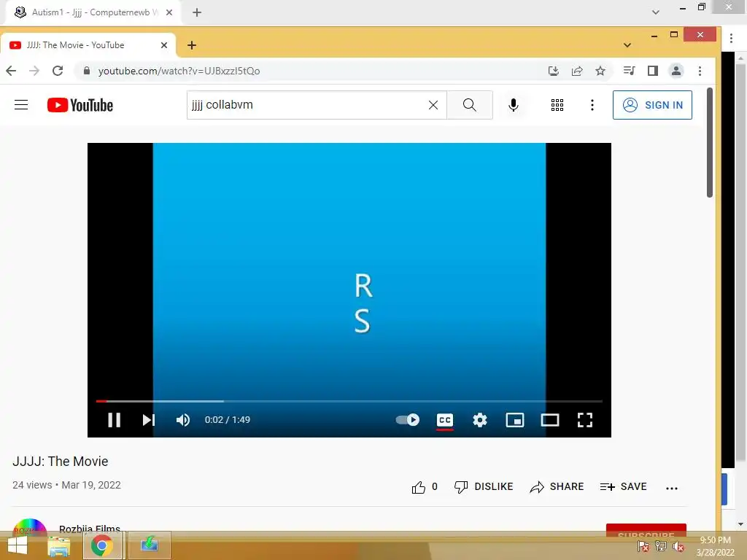Click the muted volume tray icon

click(x=678, y=547)
